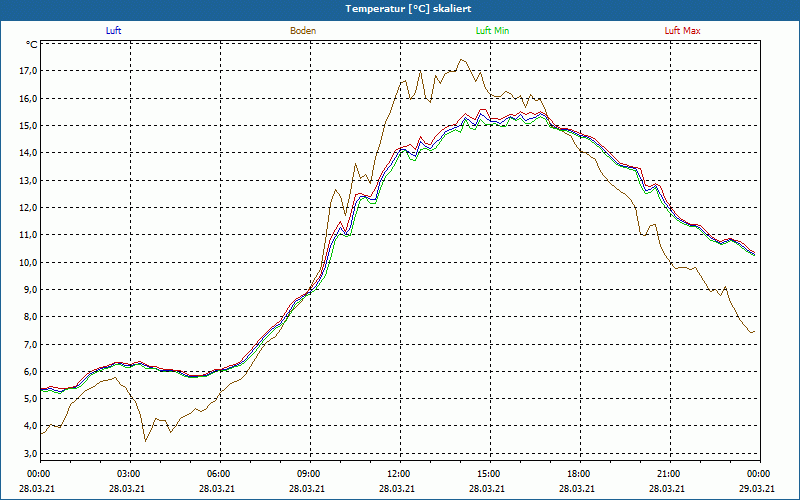This screenshot has height=500, width=800.
Task: Click the Boden curve peak near 14:00
Action: [x=461, y=59]
